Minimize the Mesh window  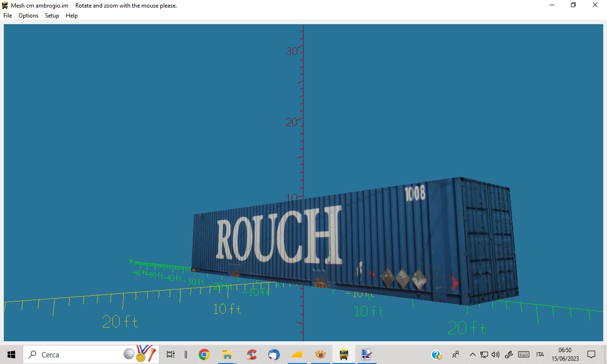pos(552,5)
